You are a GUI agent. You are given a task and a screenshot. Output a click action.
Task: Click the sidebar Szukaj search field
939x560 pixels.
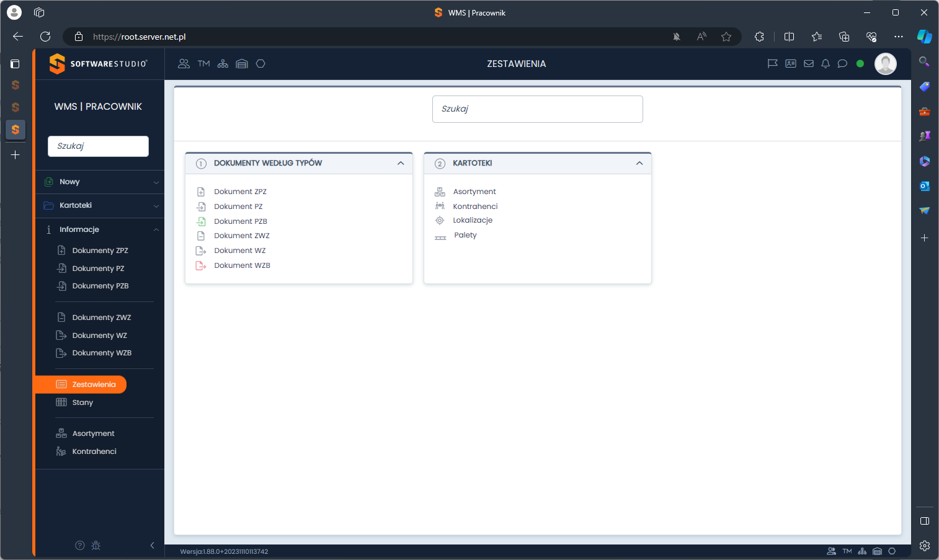(98, 146)
